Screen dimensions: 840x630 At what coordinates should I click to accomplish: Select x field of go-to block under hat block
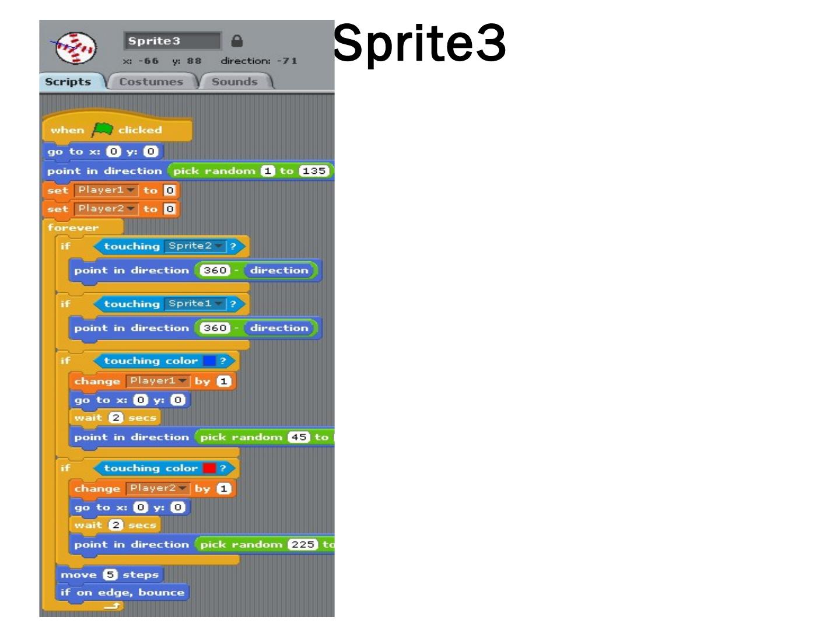tap(113, 152)
